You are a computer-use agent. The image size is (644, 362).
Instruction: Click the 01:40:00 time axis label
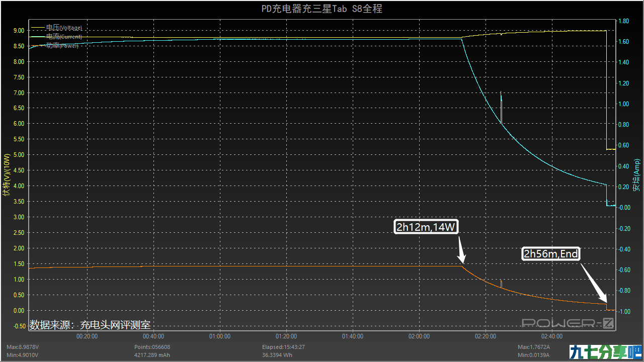point(353,336)
